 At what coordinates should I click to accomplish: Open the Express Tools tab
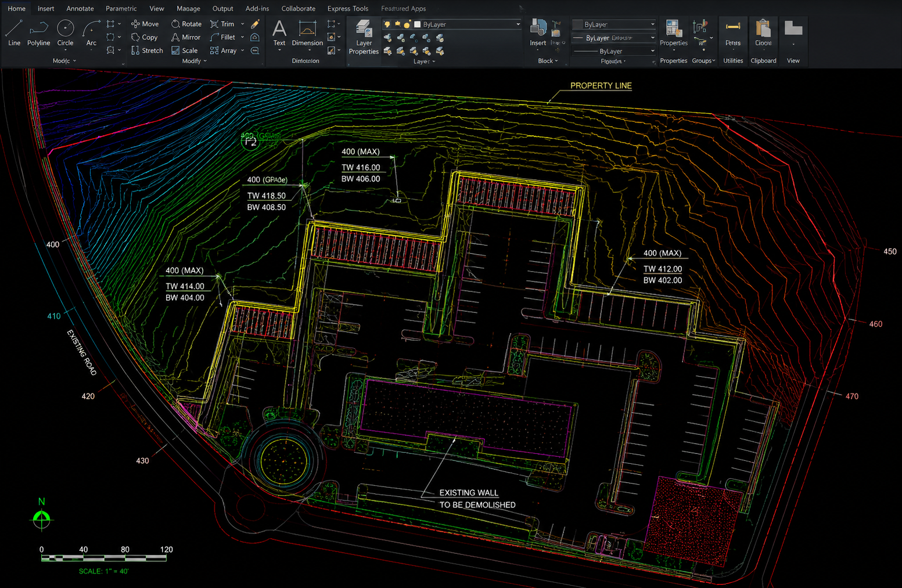click(348, 9)
